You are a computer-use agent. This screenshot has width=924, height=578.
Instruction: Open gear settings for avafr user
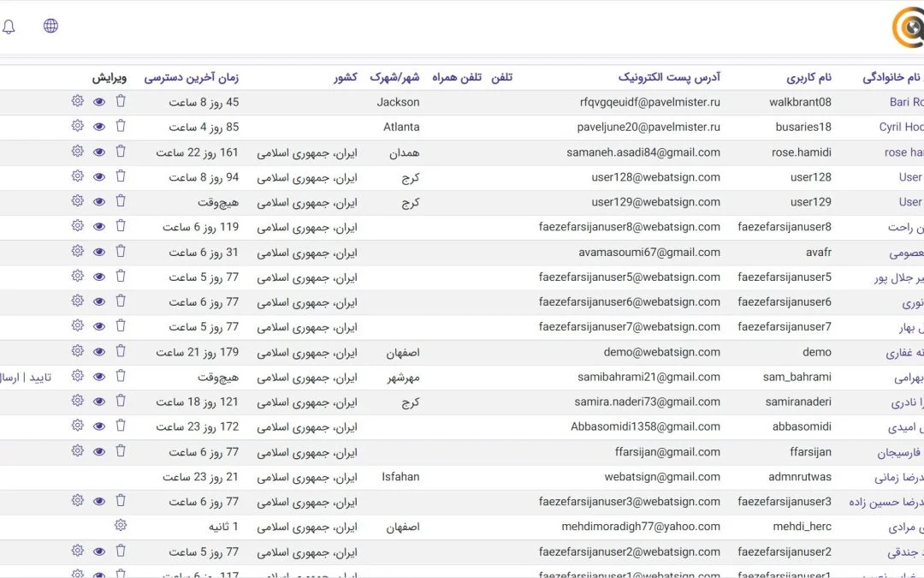tap(78, 252)
